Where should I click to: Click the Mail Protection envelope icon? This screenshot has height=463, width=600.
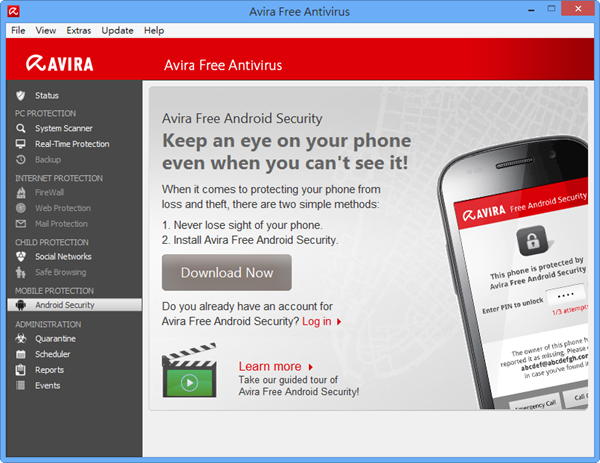pos(21,223)
